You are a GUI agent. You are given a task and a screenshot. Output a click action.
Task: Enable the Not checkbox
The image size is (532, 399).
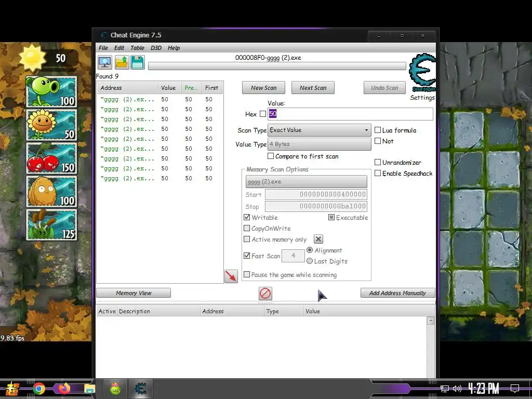[x=378, y=141]
